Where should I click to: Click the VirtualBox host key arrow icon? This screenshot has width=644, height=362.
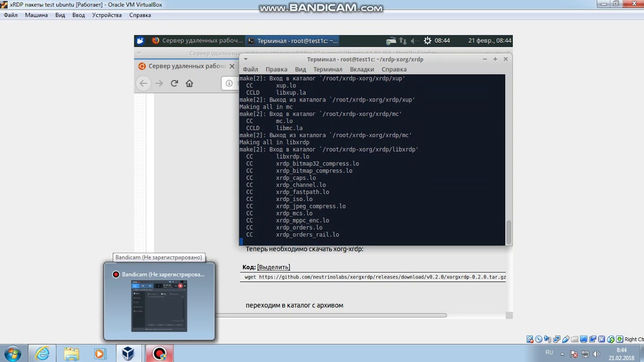coord(620,339)
